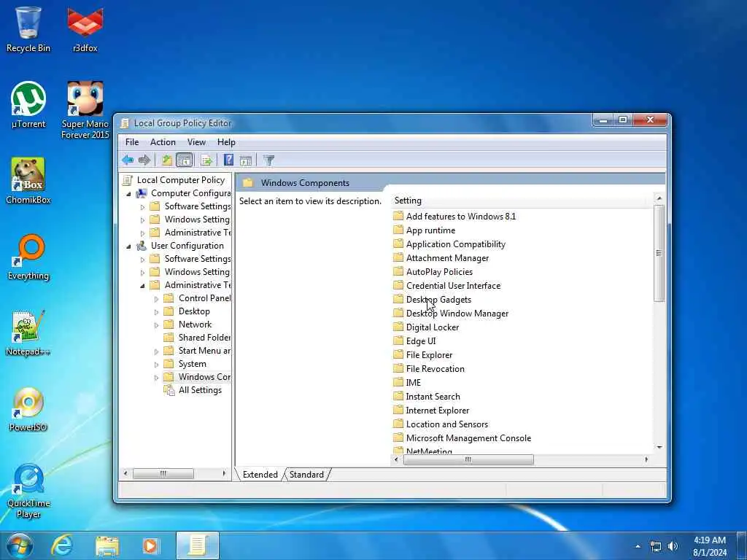Viewport: 747px width, 560px height.
Task: Select the Internet Explorer folder
Action: (x=432, y=410)
